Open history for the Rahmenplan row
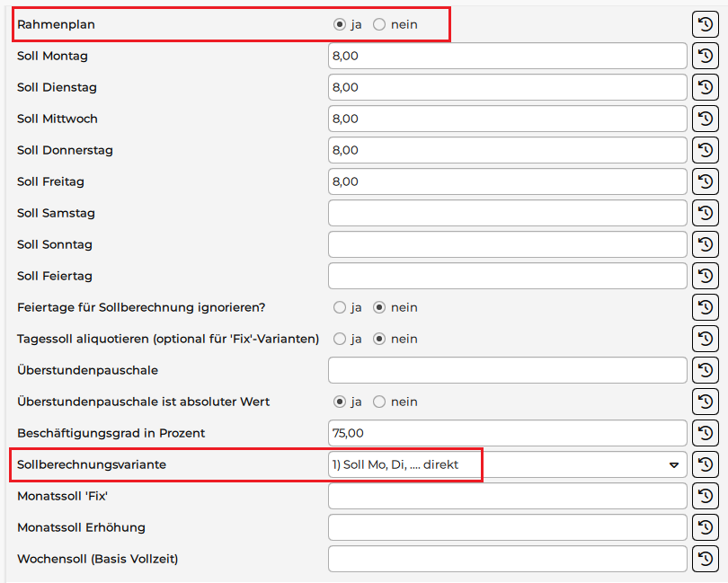The height and width of the screenshot is (583, 728). pyautogui.click(x=706, y=24)
